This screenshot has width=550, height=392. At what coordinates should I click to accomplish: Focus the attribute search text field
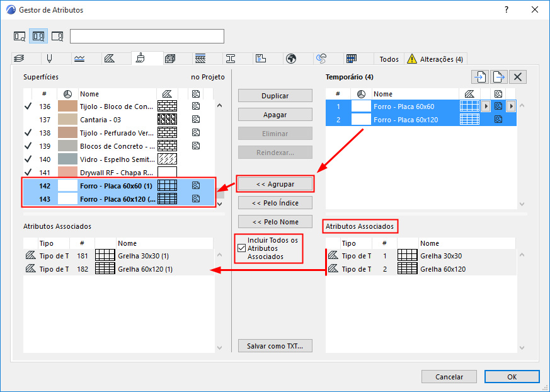(x=147, y=36)
